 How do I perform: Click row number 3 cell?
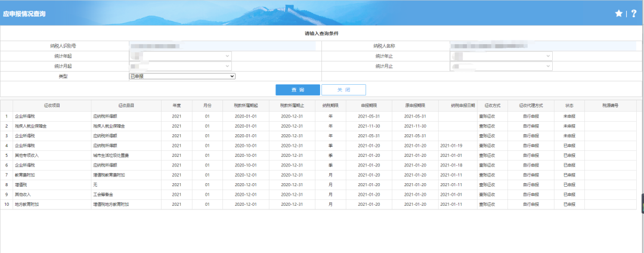coord(7,136)
